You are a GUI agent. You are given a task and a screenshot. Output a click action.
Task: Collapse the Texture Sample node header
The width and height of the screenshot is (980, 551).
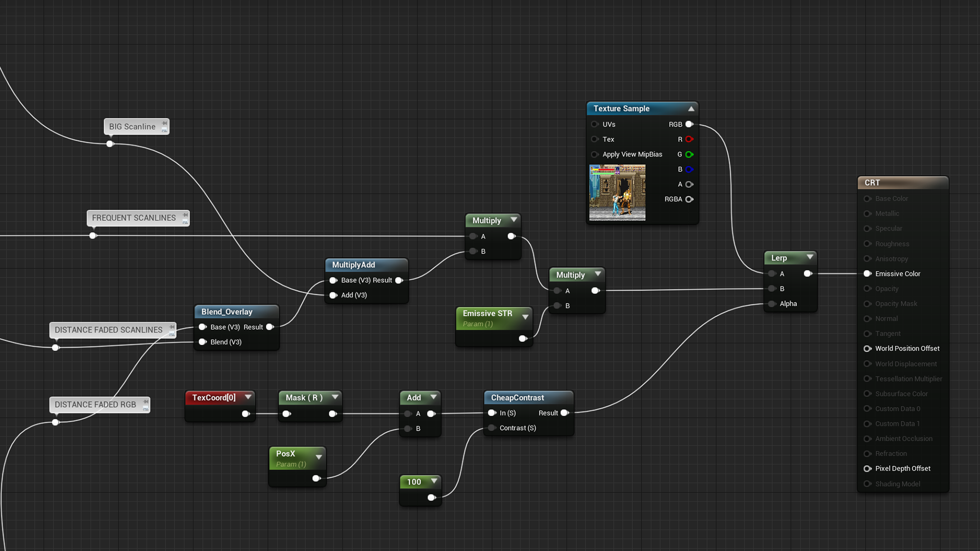pos(692,108)
